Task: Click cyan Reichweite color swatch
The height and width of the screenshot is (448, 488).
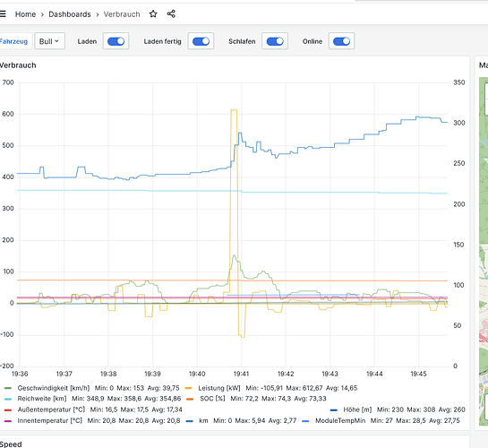Action: (x=8, y=399)
